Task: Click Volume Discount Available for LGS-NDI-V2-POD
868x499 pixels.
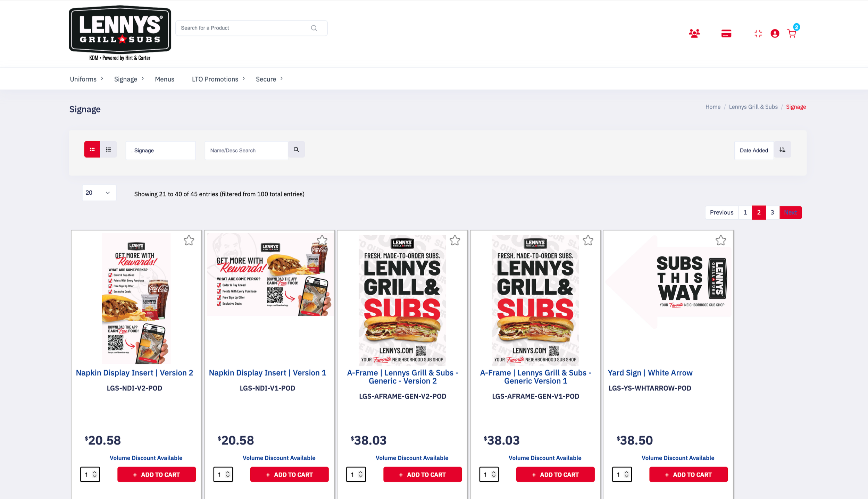Action: pyautogui.click(x=146, y=458)
